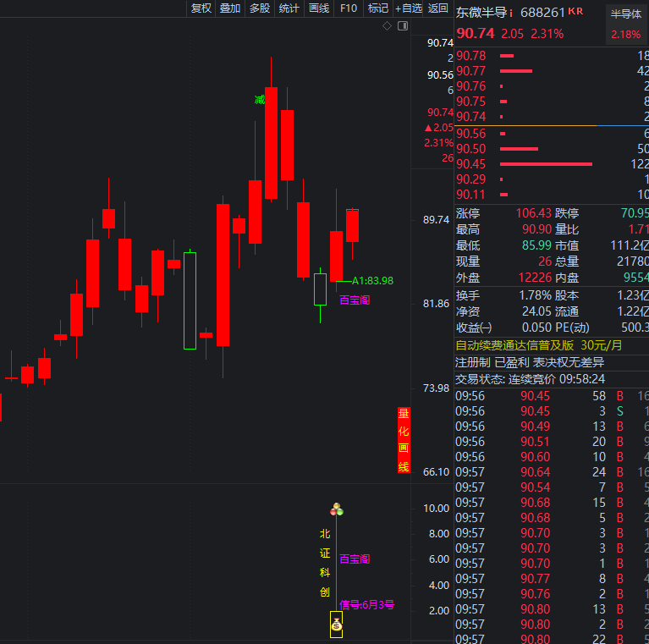Click the stock code 688261
The width and height of the screenshot is (649, 644).
(542, 13)
